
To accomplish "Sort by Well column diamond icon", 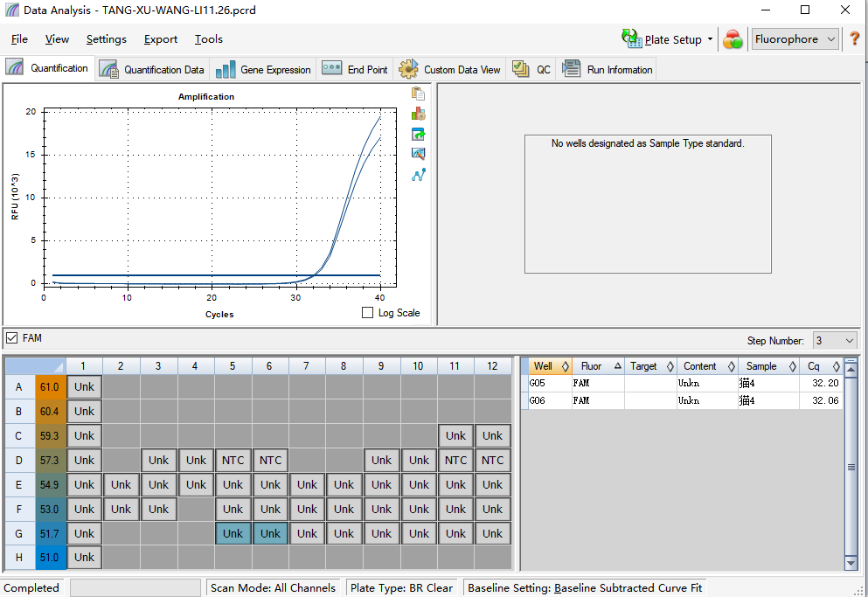I will (x=566, y=366).
